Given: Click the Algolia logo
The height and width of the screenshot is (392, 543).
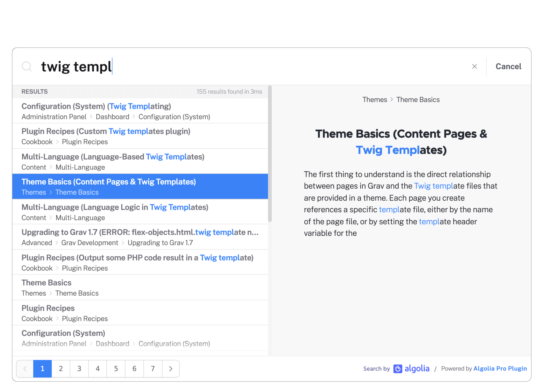Looking at the screenshot, I should coord(411,369).
